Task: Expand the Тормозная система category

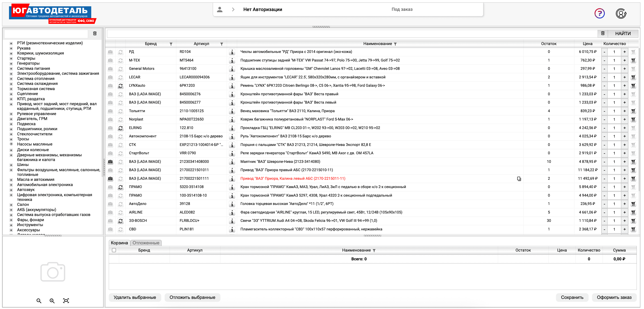Action: [x=11, y=89]
